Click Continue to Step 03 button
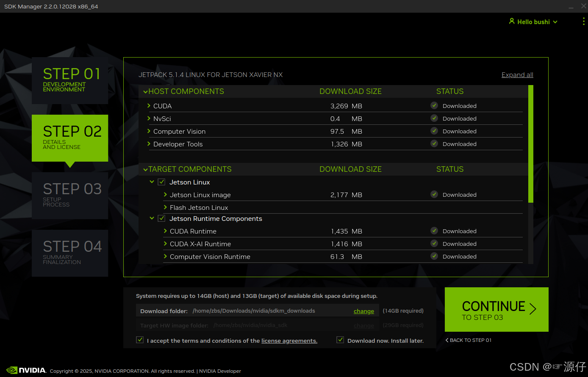588x377 pixels. [496, 309]
